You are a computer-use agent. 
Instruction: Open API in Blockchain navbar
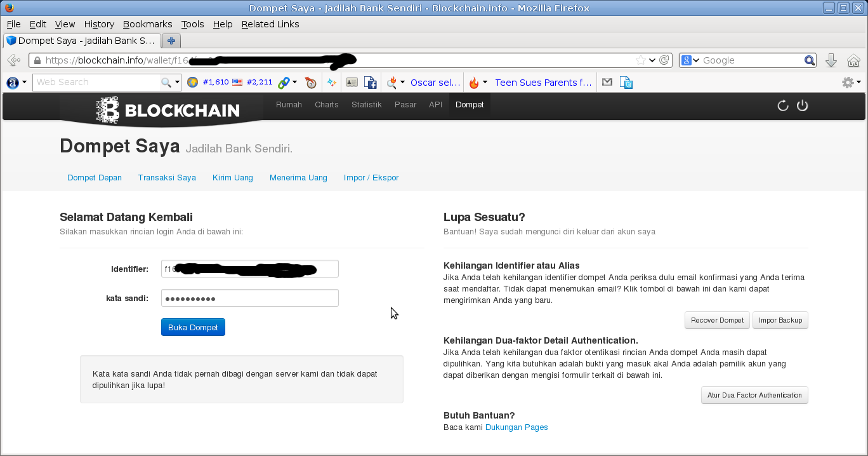coord(435,105)
